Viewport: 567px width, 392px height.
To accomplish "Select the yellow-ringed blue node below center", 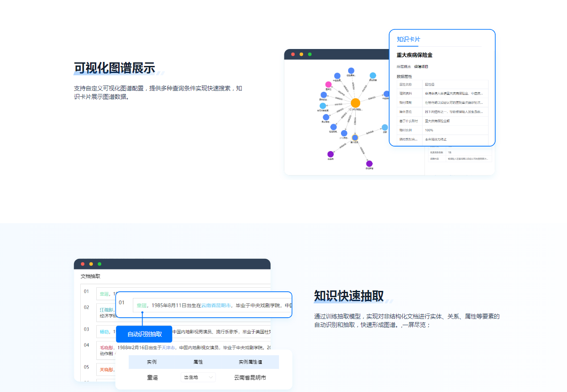I will [355, 138].
